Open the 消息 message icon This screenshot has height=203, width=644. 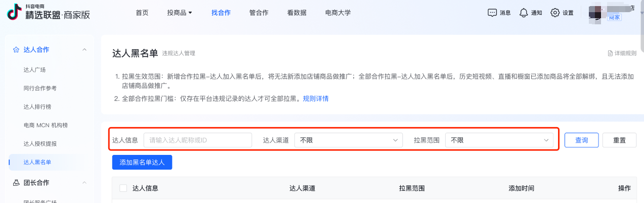[492, 13]
